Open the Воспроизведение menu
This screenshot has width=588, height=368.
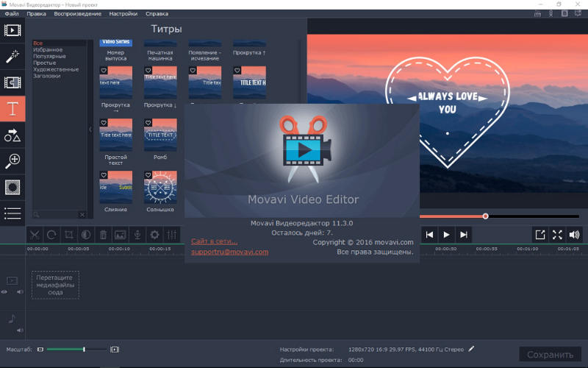[x=78, y=13]
